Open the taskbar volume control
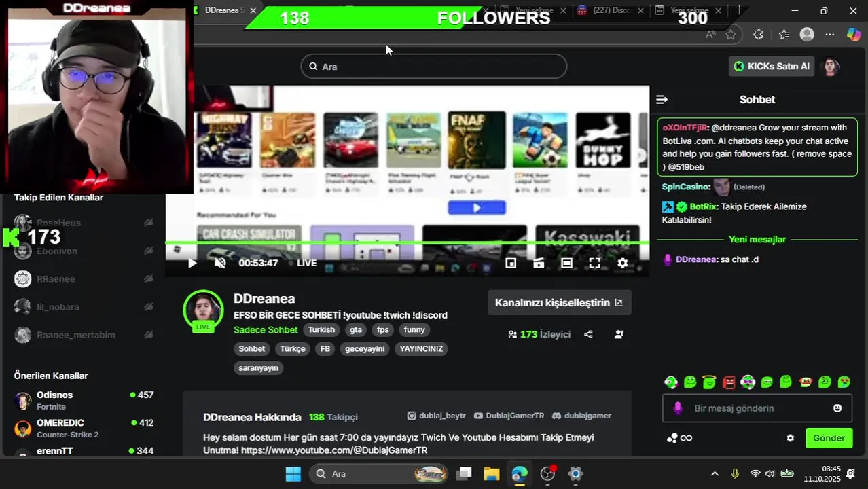868x489 pixels. 770,474
